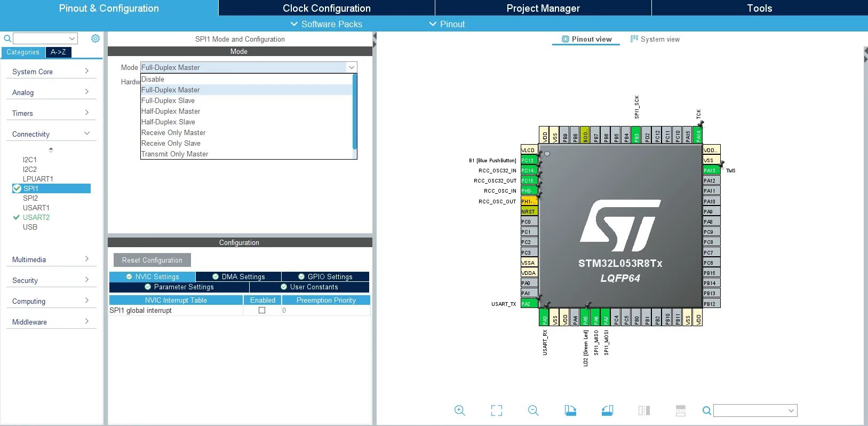
Task: Fit the chip view to the window
Action: pos(497,411)
